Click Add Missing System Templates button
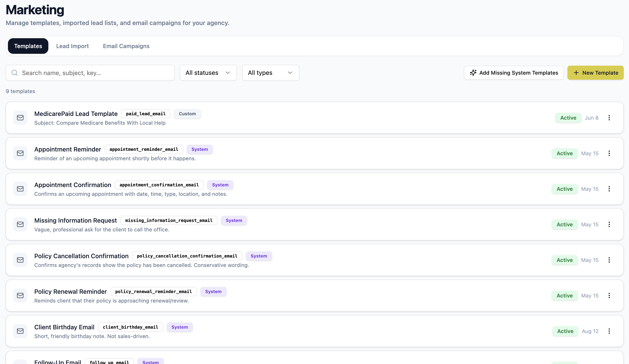629x364 pixels. click(x=514, y=73)
